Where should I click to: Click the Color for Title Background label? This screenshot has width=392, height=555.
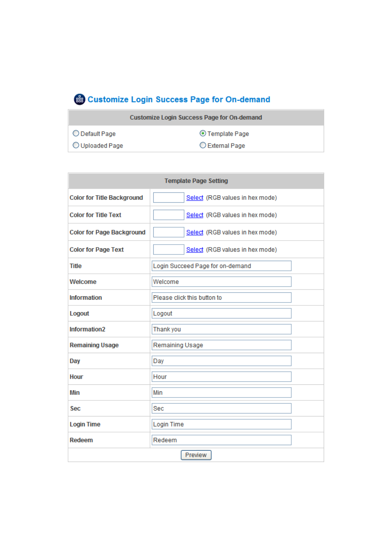(106, 198)
